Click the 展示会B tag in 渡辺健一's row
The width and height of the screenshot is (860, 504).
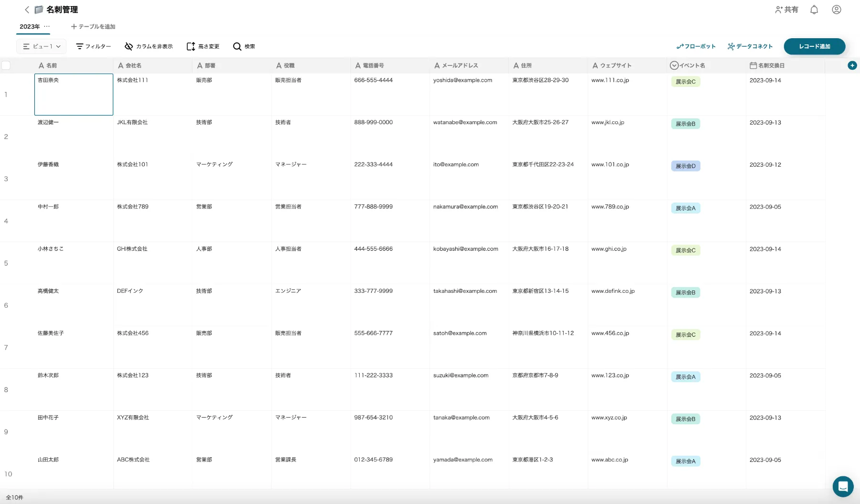pos(686,124)
